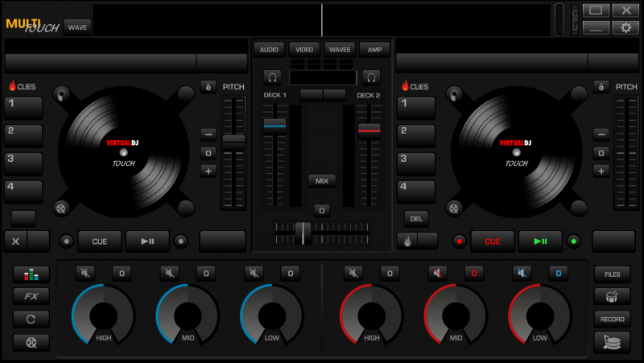Viewport: 644px width, 363px height.
Task: Start playback on Deck 1
Action: (147, 241)
